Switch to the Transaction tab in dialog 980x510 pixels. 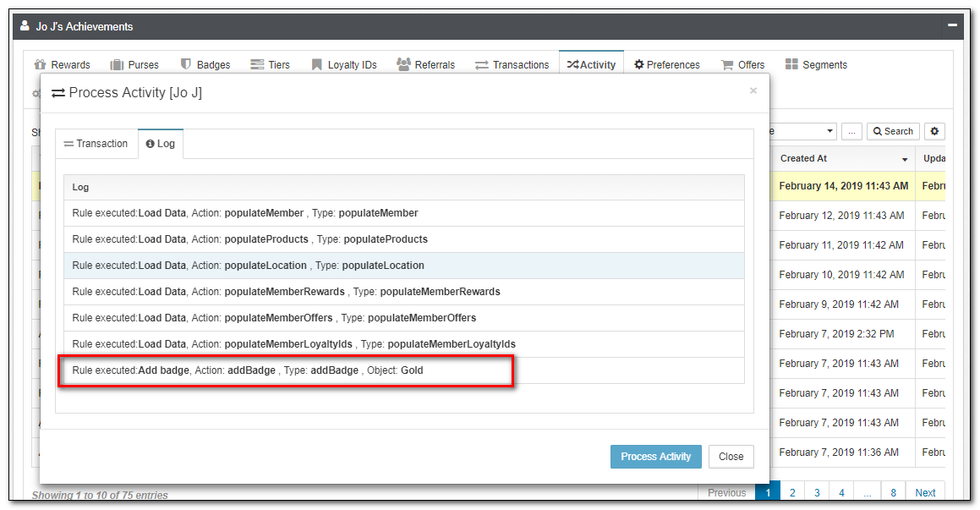point(96,144)
